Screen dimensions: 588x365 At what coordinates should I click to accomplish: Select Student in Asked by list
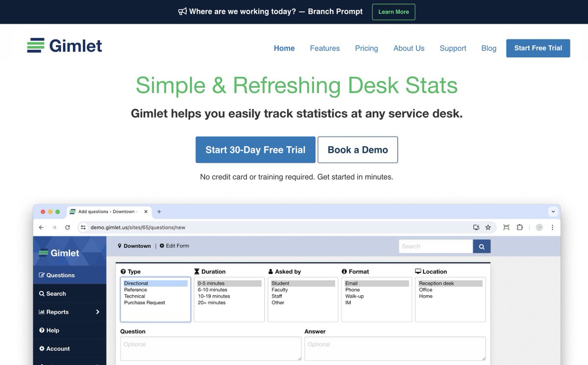(303, 284)
